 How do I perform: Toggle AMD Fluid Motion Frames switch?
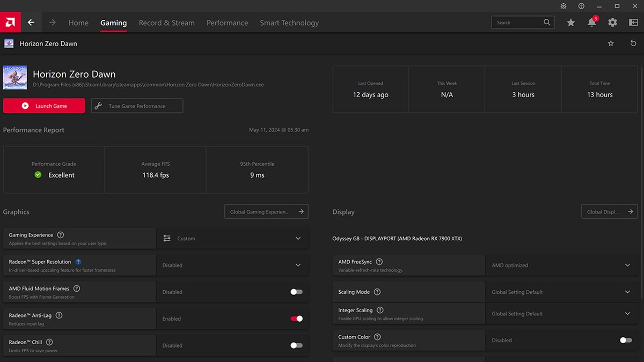tap(297, 292)
